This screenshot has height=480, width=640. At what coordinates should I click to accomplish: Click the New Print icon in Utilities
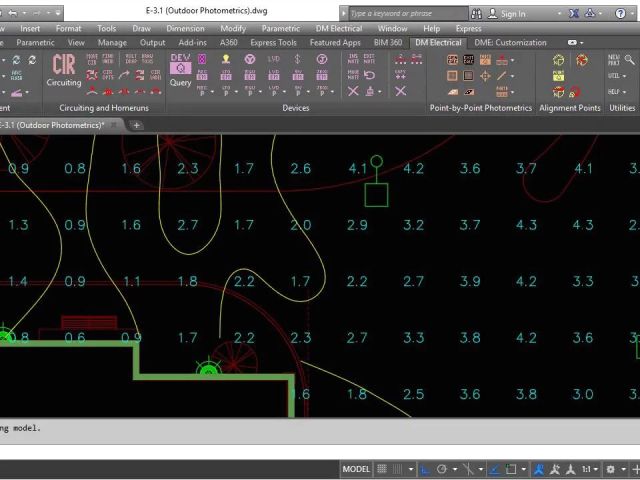tap(614, 62)
